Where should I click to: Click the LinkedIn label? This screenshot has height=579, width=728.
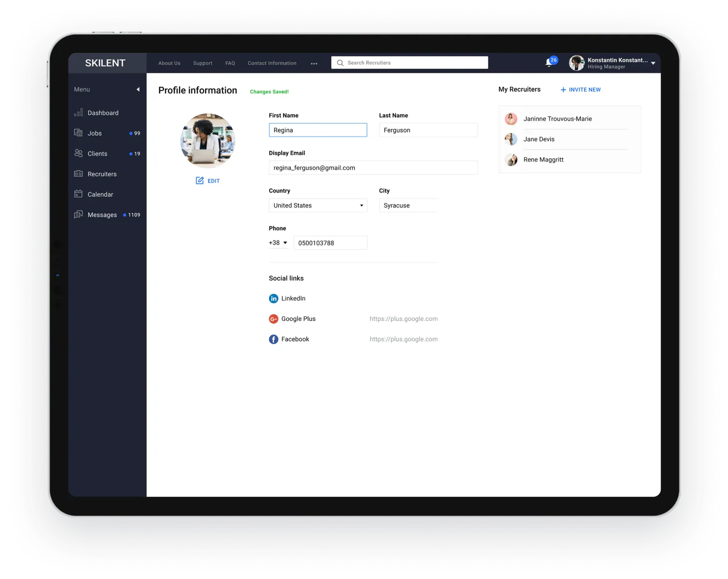(293, 298)
